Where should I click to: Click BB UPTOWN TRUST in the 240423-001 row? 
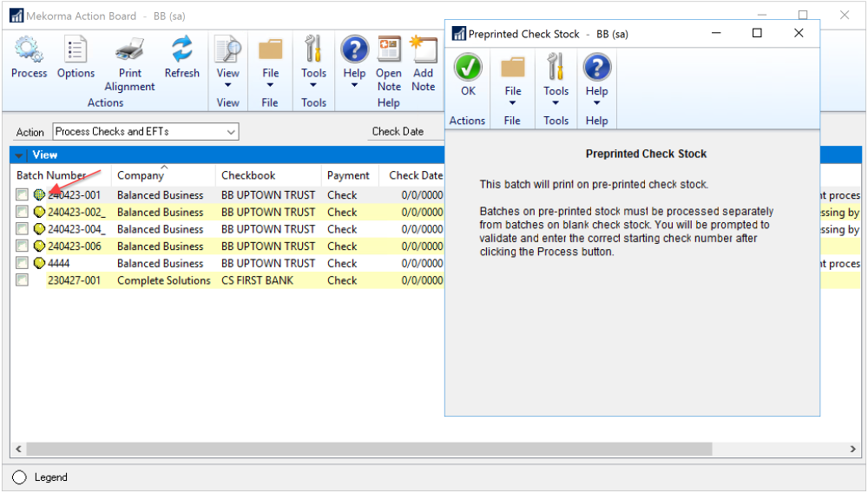pyautogui.click(x=268, y=194)
